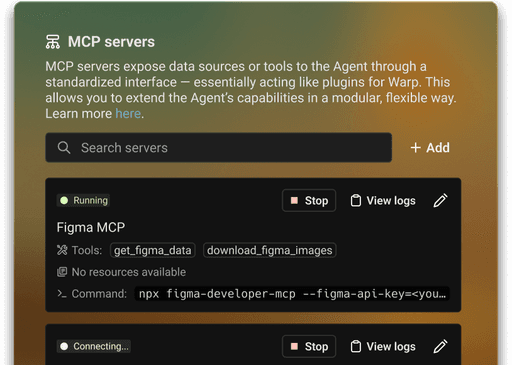The width and height of the screenshot is (512, 365).
Task: Click the Running status badge
Action: point(83,200)
